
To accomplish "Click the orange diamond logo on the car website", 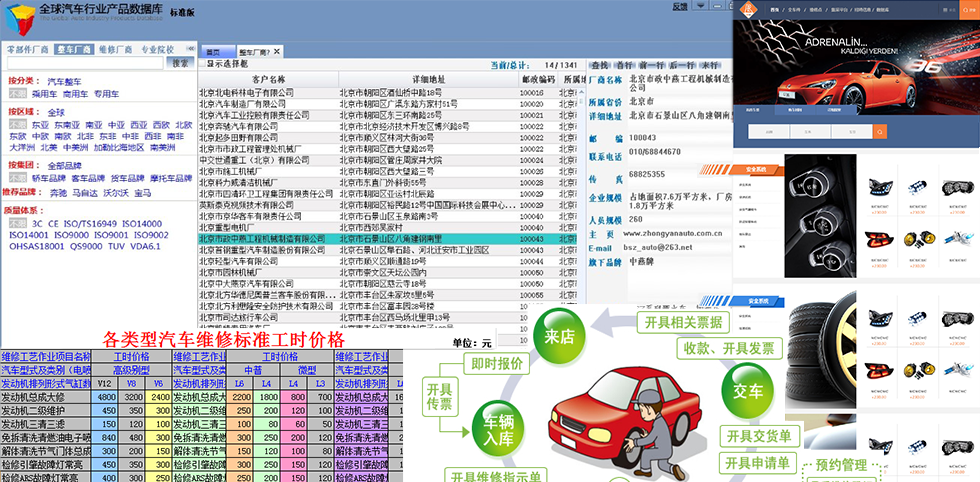I will pos(747,9).
